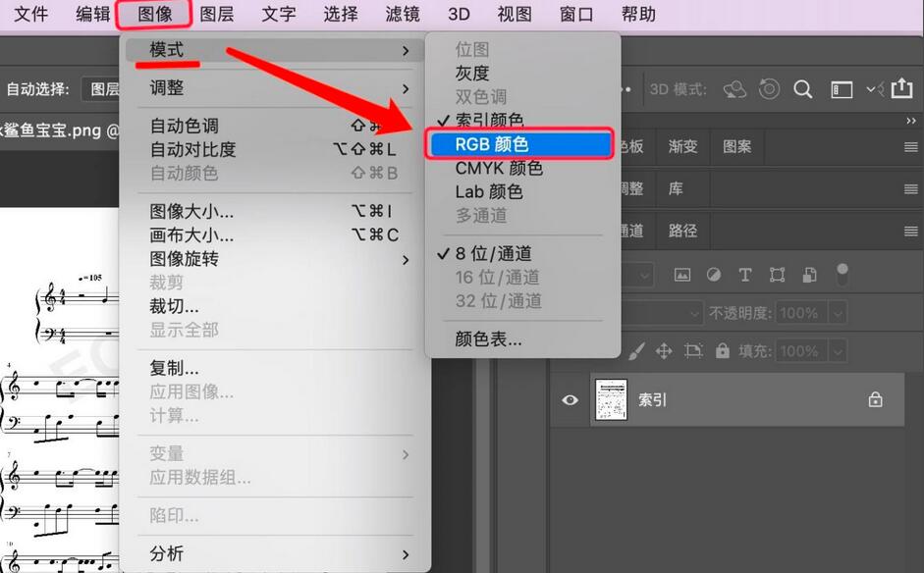Click the share image icon at top right
Viewport: 924px width, 573px height.
click(902, 88)
